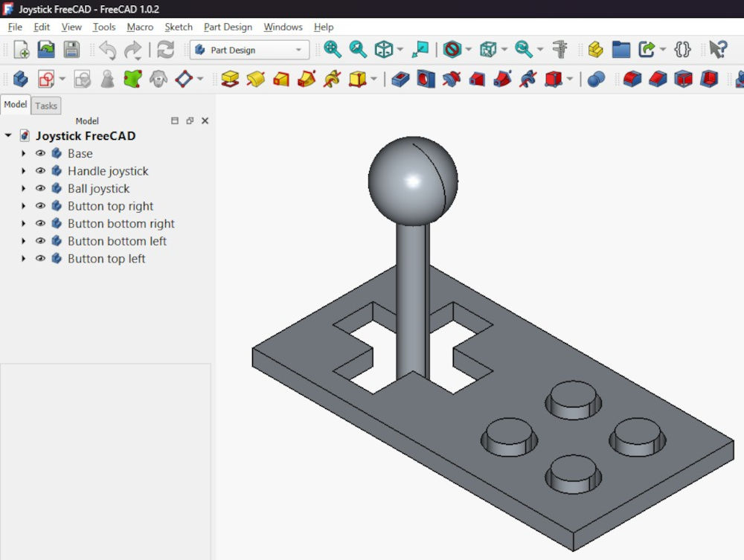The width and height of the screenshot is (744, 560).
Task: Select the Button bottom right tree item
Action: pyautogui.click(x=121, y=223)
